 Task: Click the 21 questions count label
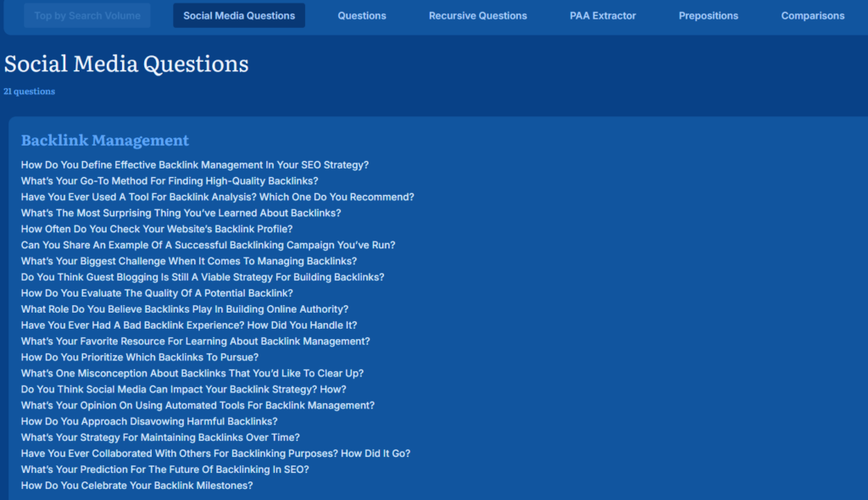pos(30,92)
